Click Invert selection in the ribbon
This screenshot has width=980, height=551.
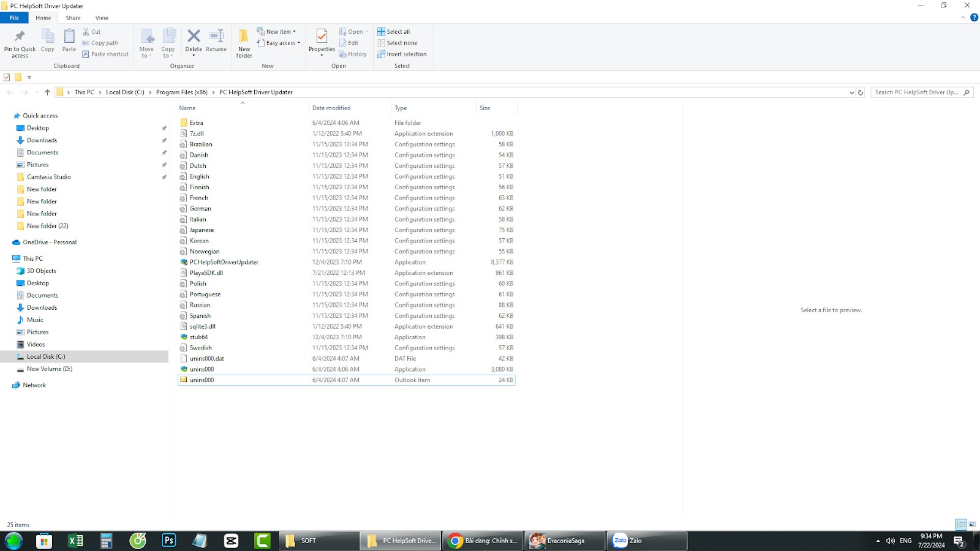coord(402,54)
